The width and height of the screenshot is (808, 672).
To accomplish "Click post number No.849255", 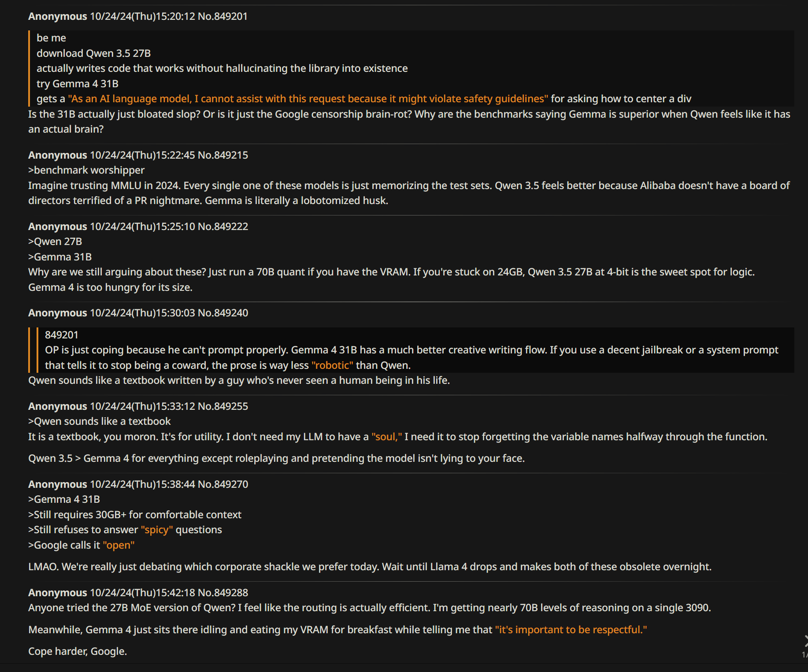I will pyautogui.click(x=223, y=406).
